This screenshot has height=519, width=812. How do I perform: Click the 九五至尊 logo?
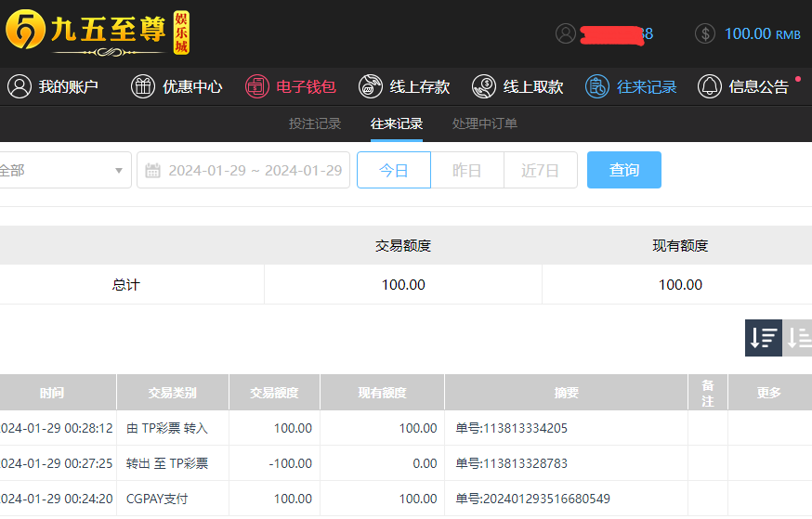(98, 32)
